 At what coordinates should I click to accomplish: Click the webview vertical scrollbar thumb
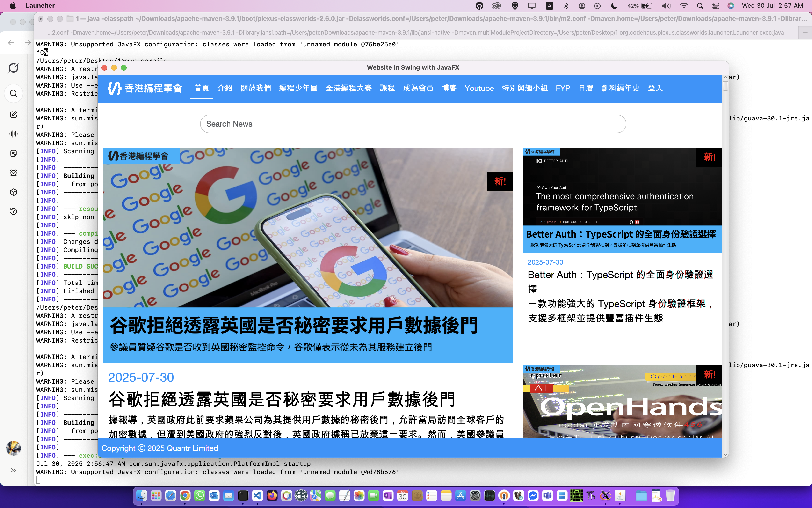tap(725, 86)
